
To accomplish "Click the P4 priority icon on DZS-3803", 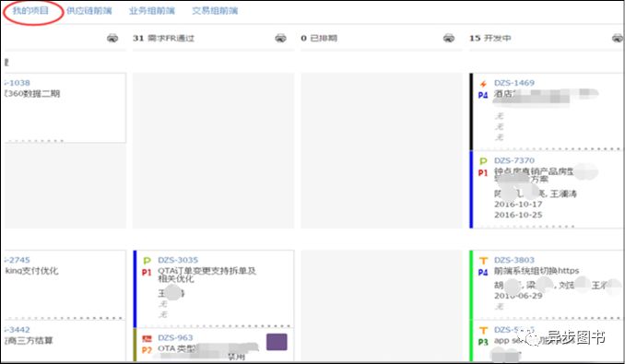I will (x=483, y=273).
